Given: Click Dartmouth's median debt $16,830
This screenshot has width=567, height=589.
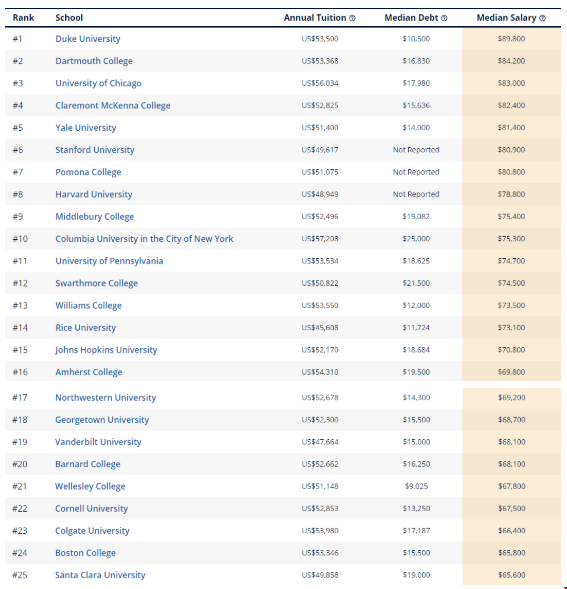Looking at the screenshot, I should [x=416, y=61].
